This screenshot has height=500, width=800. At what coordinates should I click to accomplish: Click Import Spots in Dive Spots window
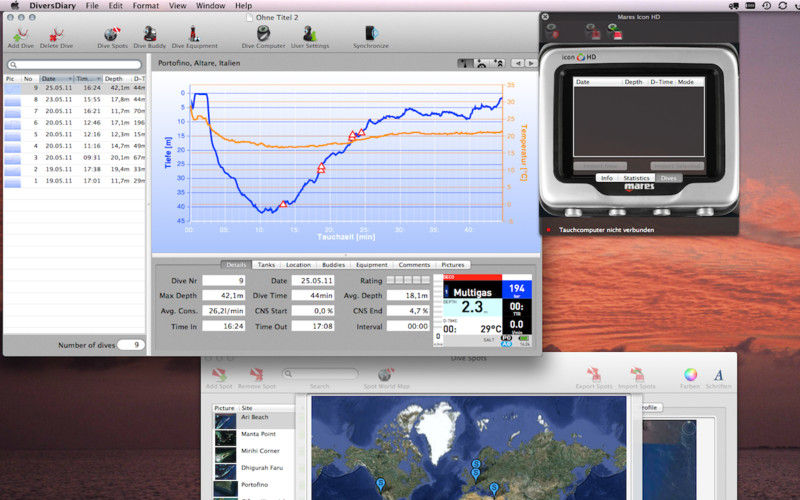(636, 379)
